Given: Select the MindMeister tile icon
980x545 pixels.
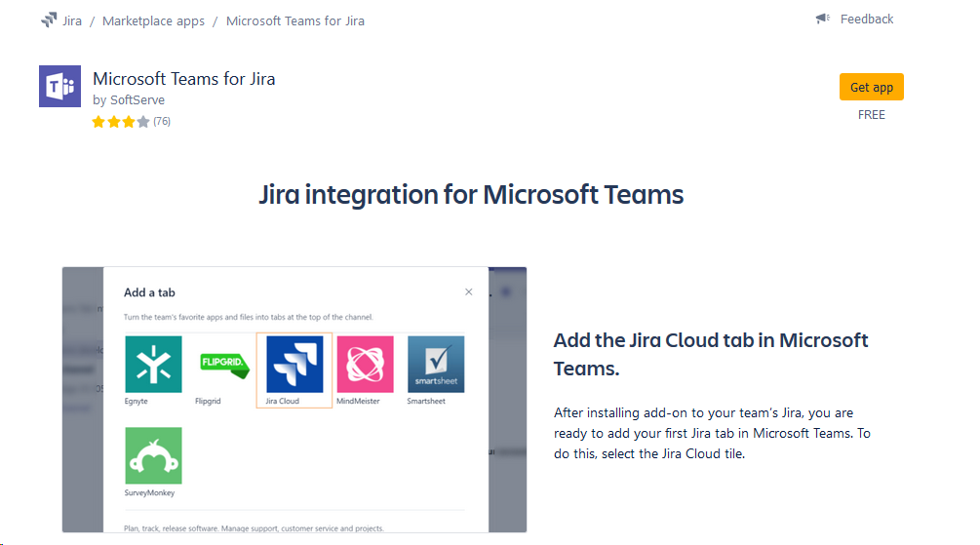Looking at the screenshot, I should [x=365, y=365].
